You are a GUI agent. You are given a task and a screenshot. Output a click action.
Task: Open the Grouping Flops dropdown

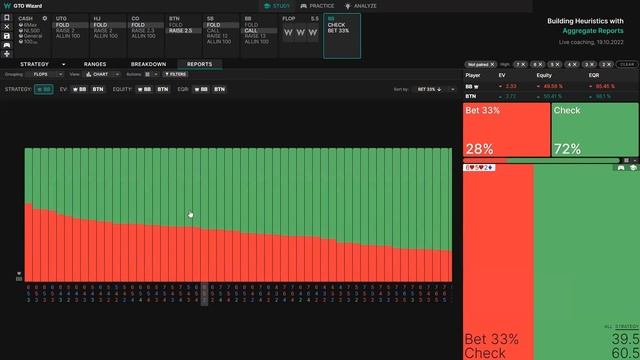pos(45,74)
